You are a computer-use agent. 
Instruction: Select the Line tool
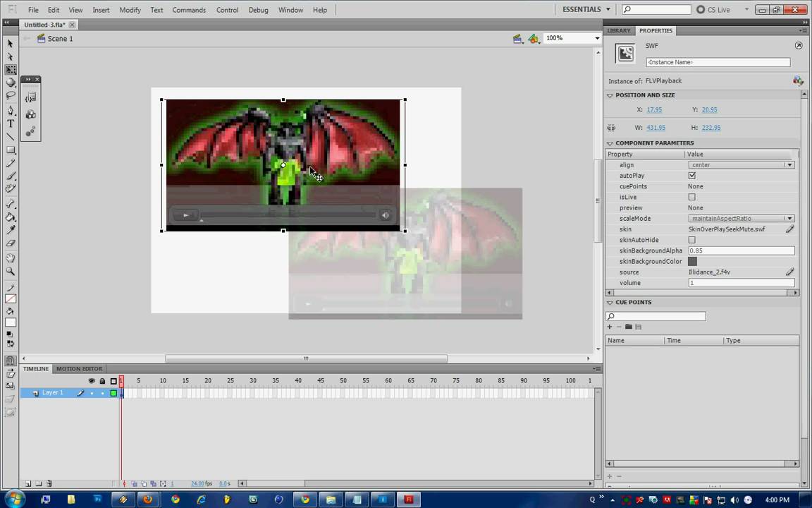click(x=11, y=136)
